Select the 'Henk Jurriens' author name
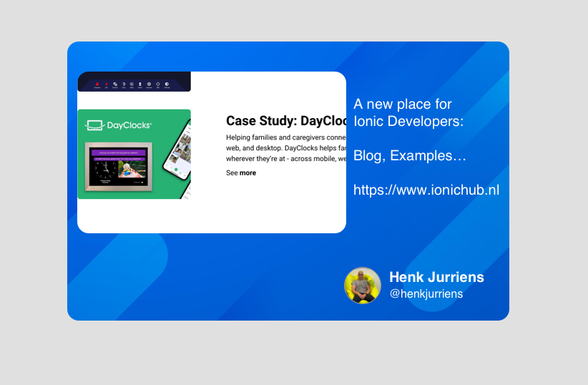 point(436,277)
